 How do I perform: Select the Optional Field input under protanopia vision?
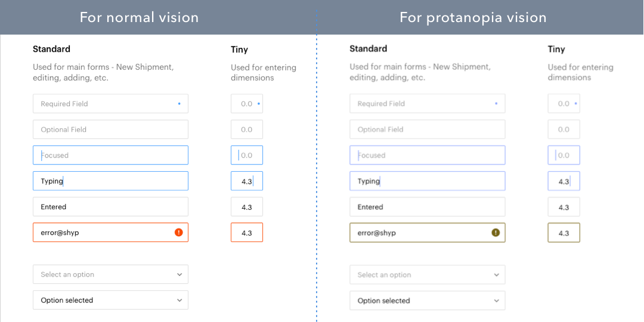click(x=427, y=129)
